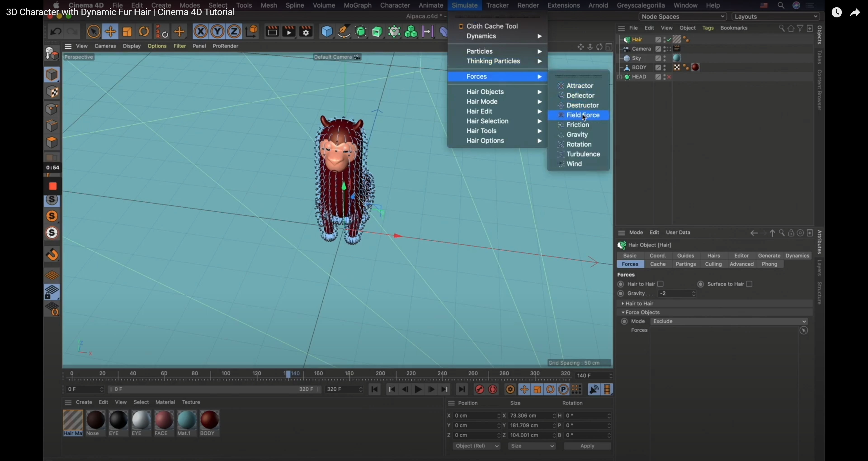Select Edges mode icon

point(52,126)
